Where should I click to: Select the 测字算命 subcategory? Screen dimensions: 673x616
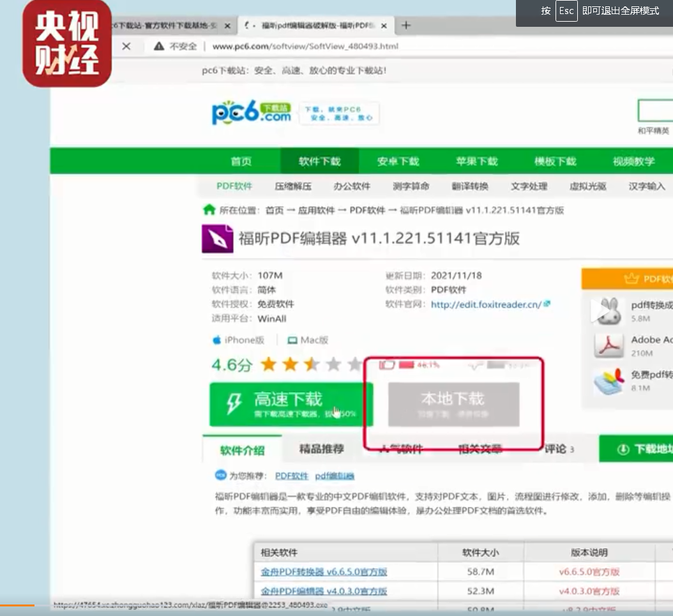(411, 186)
